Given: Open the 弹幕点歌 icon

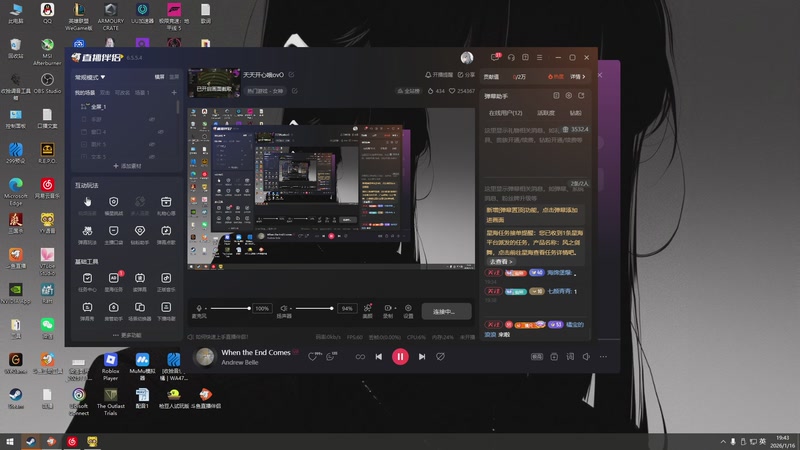Looking at the screenshot, I should (x=166, y=231).
